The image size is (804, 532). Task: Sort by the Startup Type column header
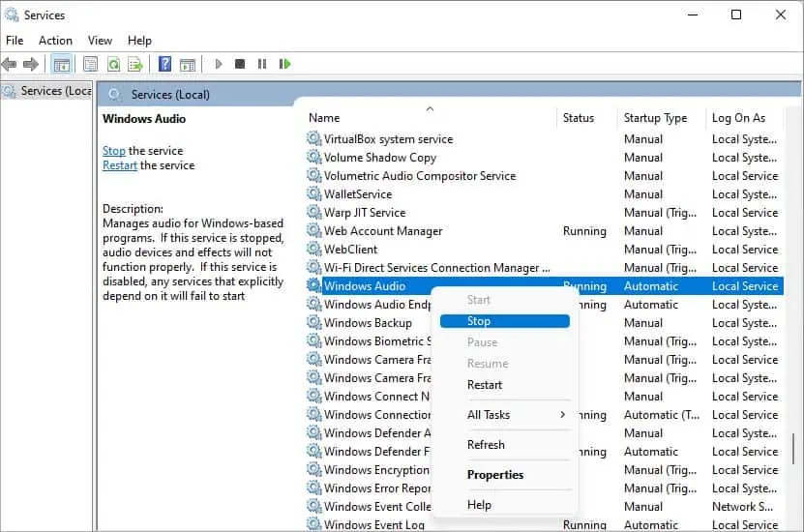pyautogui.click(x=662, y=118)
